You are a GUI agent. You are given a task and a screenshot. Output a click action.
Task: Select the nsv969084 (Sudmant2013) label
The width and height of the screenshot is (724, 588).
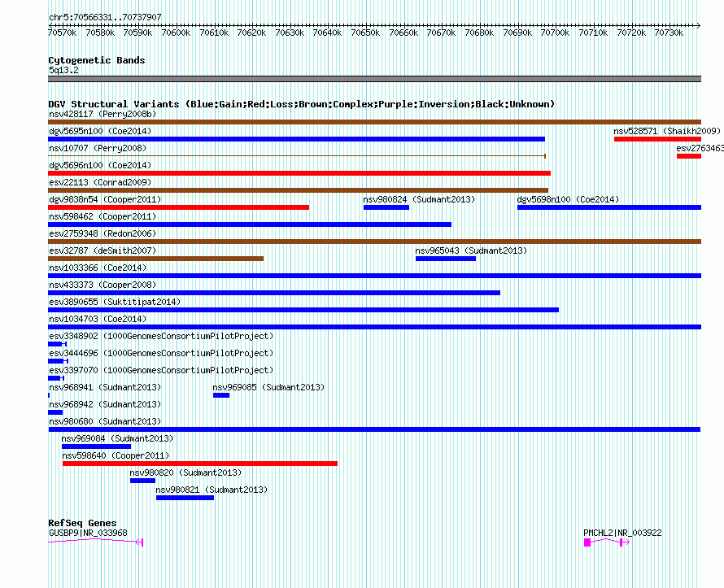(117, 438)
